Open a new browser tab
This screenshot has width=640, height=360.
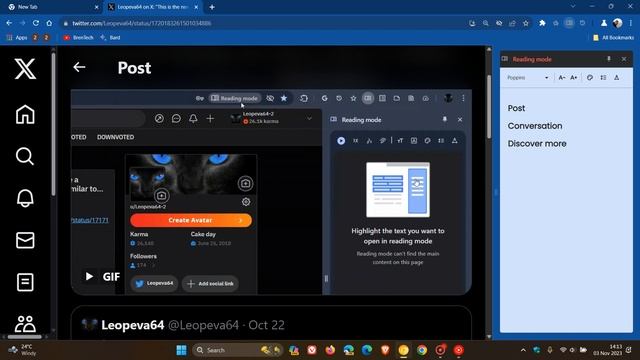[212, 7]
